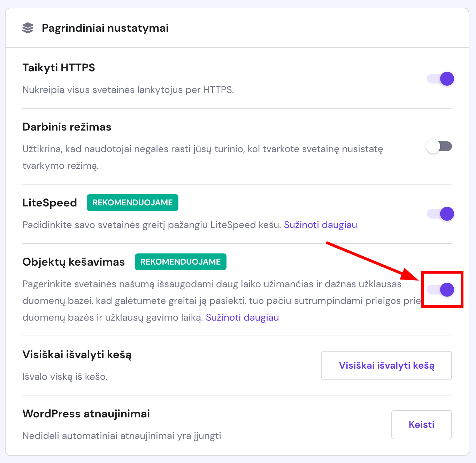Turn on Darbinis režimas maintenance mode
The height and width of the screenshot is (463, 476).
coord(439,146)
